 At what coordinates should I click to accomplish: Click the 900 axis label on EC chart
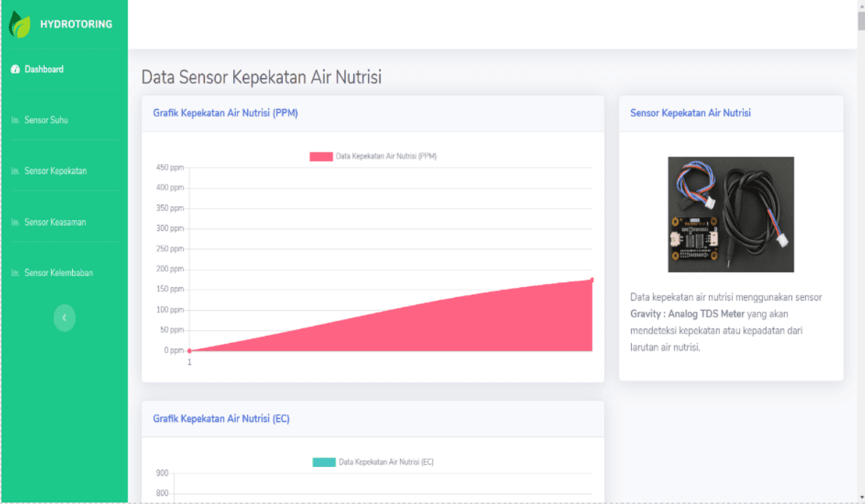pos(163,473)
